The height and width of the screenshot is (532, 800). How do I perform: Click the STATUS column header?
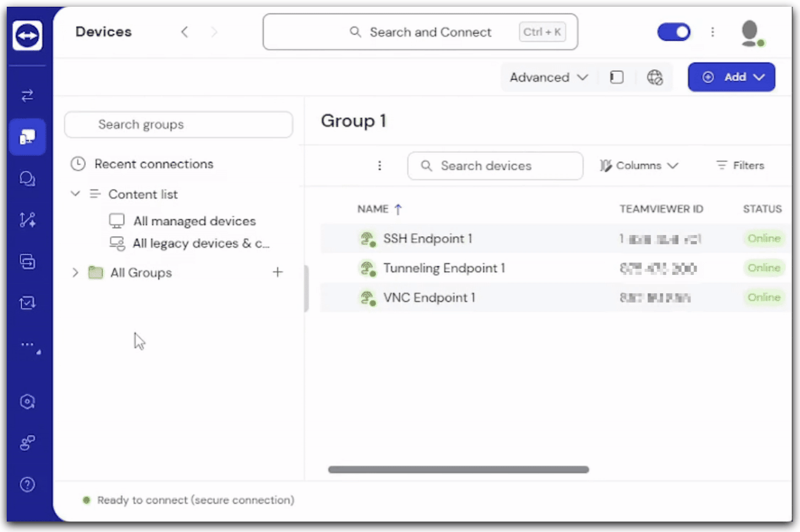coord(763,209)
